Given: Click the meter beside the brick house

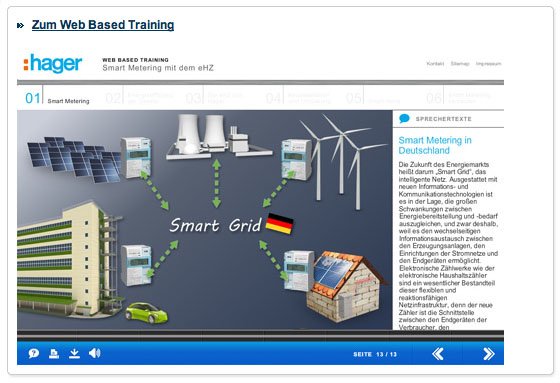Looking at the screenshot, I should [x=299, y=270].
